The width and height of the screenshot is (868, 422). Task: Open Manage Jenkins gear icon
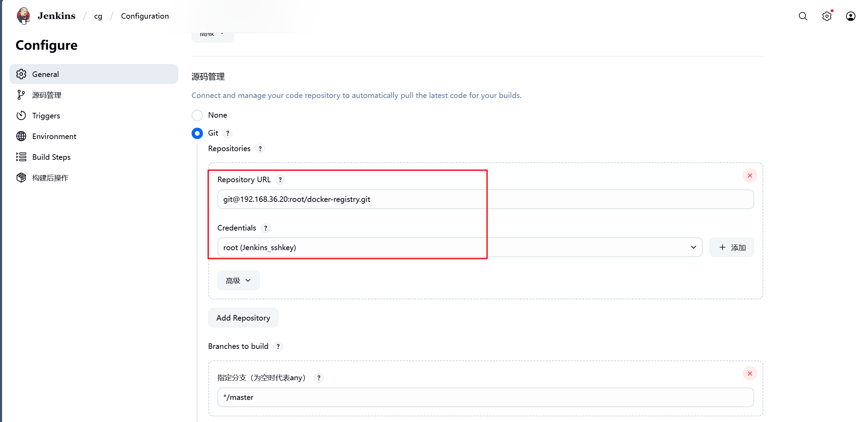click(x=827, y=16)
